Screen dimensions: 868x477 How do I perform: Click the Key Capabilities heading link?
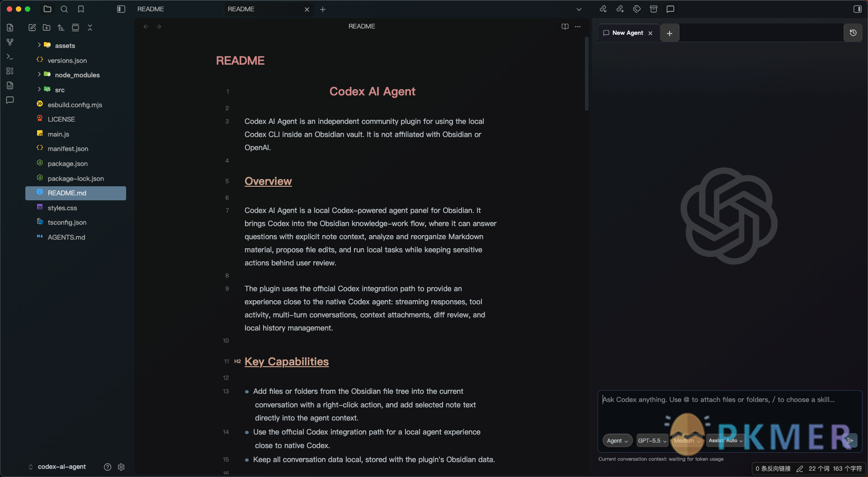coord(287,361)
